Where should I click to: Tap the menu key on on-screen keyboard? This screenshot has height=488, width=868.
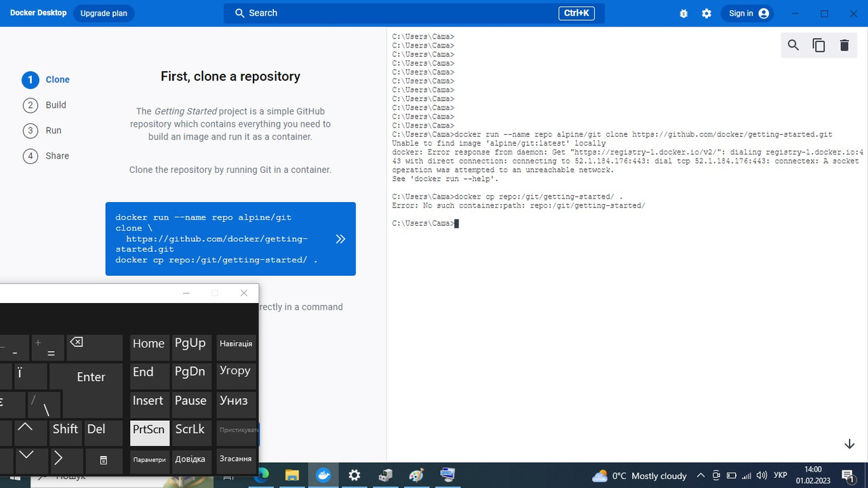(x=104, y=460)
